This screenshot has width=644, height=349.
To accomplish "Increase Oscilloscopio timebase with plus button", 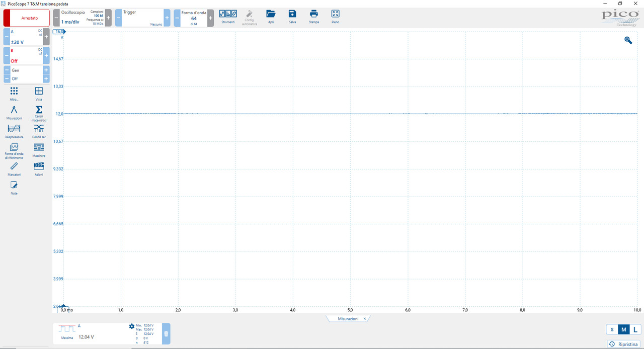I will 108,18.
